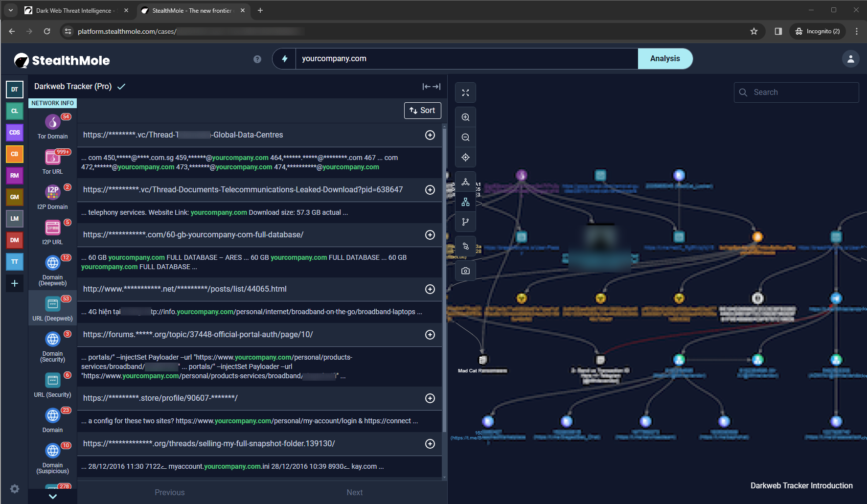This screenshot has height=504, width=867.
Task: Select URL (Security) category
Action: point(53,385)
